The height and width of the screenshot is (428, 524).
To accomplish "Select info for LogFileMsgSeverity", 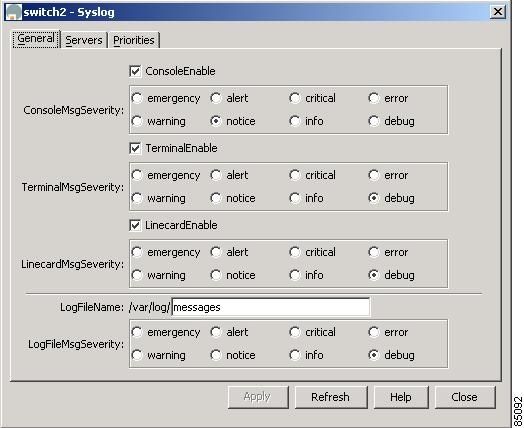I will [x=295, y=355].
